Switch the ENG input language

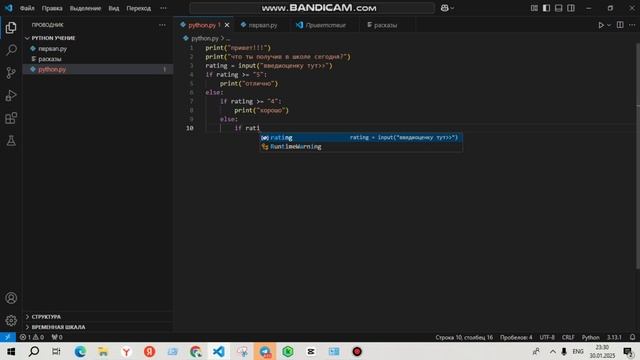point(578,351)
